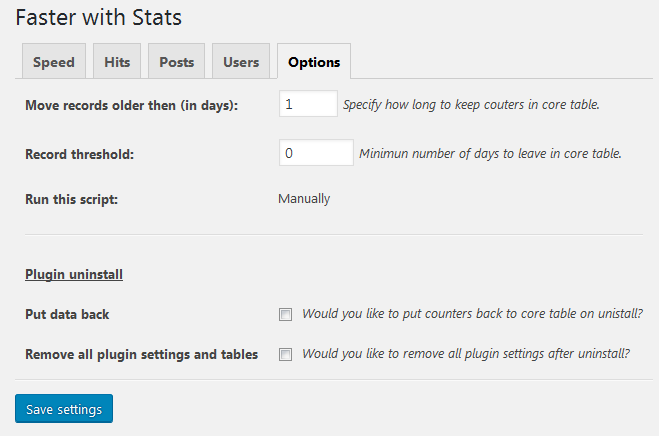This screenshot has width=659, height=436.
Task: Enable the Put data back checkbox
Action: pyautogui.click(x=285, y=314)
